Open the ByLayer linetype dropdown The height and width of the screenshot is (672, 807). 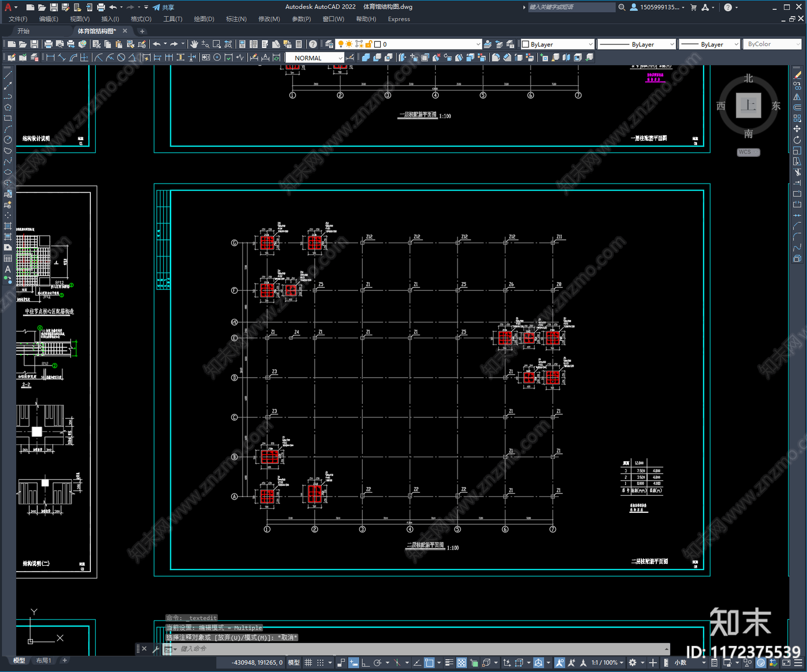[637, 44]
